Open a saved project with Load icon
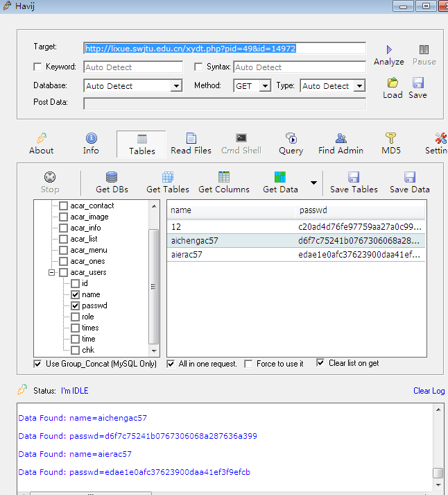Image resolution: width=448 pixels, height=495 pixels. (393, 83)
